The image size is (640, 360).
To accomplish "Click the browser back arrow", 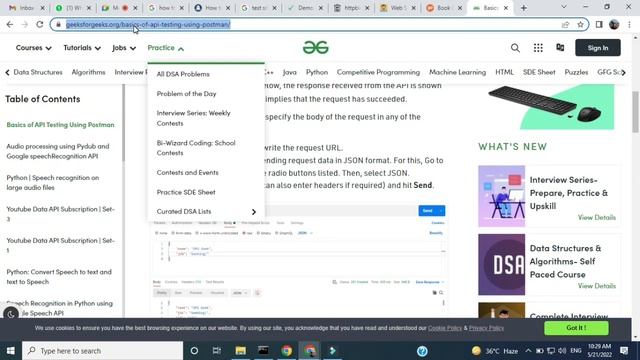I will click(10, 24).
